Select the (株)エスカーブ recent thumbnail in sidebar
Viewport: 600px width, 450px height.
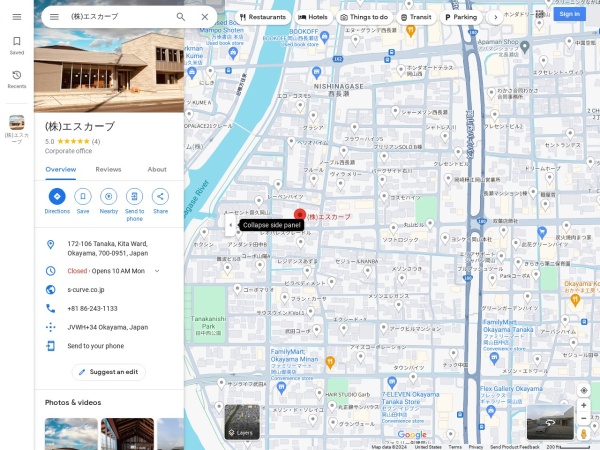[x=17, y=129]
